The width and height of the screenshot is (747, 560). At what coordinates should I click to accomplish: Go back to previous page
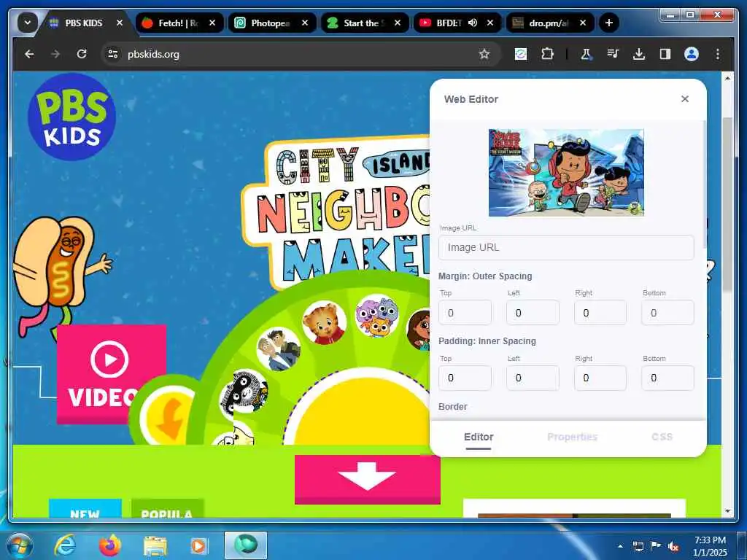[29, 54]
